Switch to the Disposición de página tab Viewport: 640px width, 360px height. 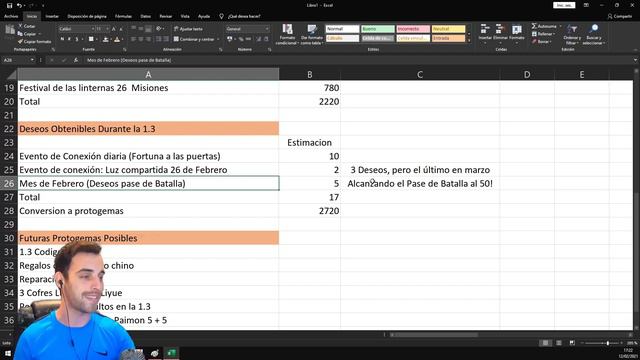87,16
